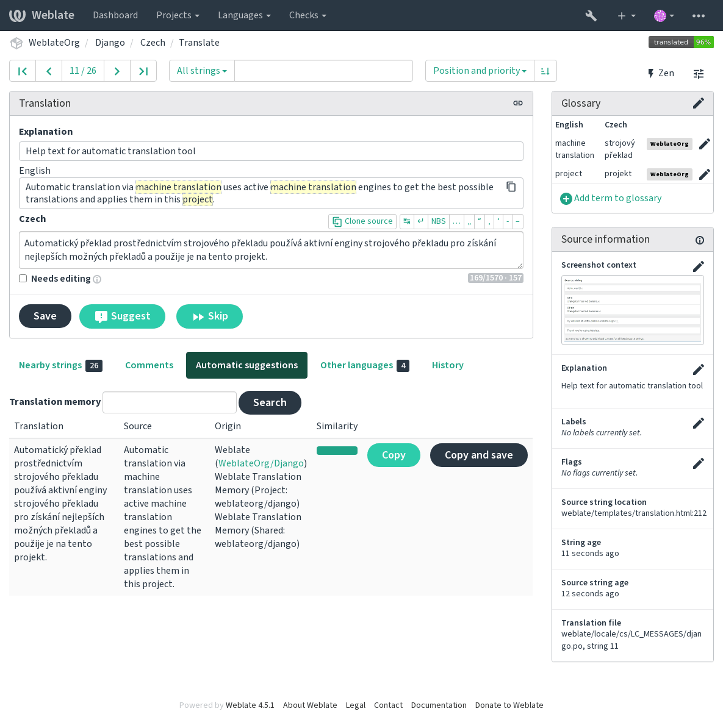Jump to the last string
The width and height of the screenshot is (723, 728).
(143, 71)
